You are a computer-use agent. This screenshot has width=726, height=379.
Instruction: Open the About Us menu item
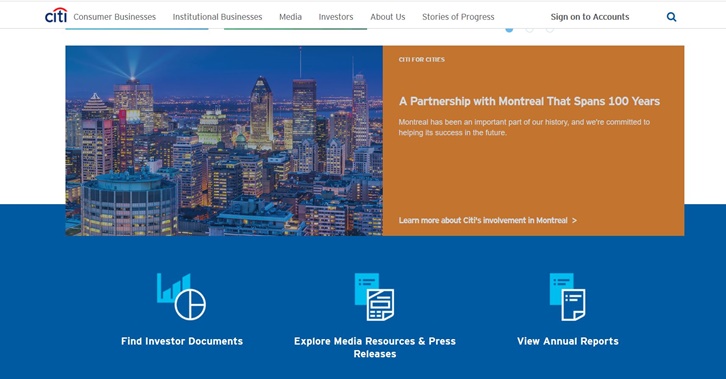click(388, 17)
